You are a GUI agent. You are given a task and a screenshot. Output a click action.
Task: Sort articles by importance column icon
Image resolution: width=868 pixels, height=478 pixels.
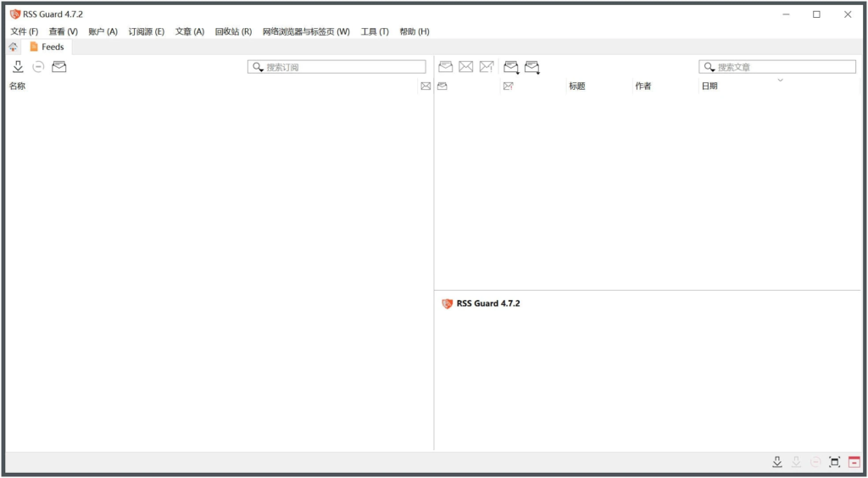(x=509, y=86)
